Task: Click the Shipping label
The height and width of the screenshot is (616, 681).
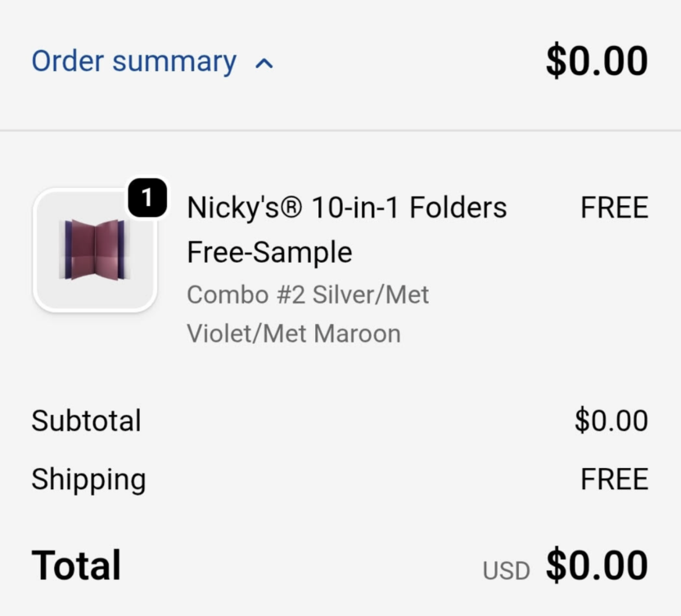Action: pyautogui.click(x=88, y=479)
